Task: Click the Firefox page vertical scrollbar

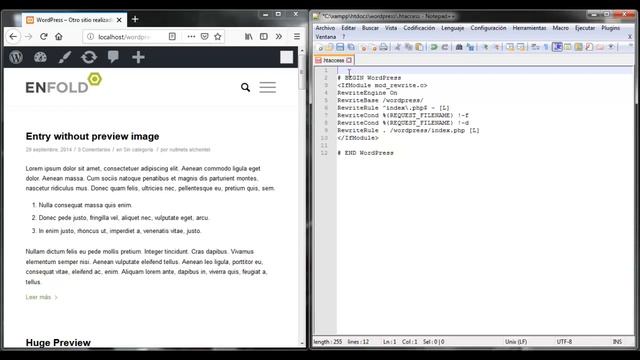Action: pos(302,198)
